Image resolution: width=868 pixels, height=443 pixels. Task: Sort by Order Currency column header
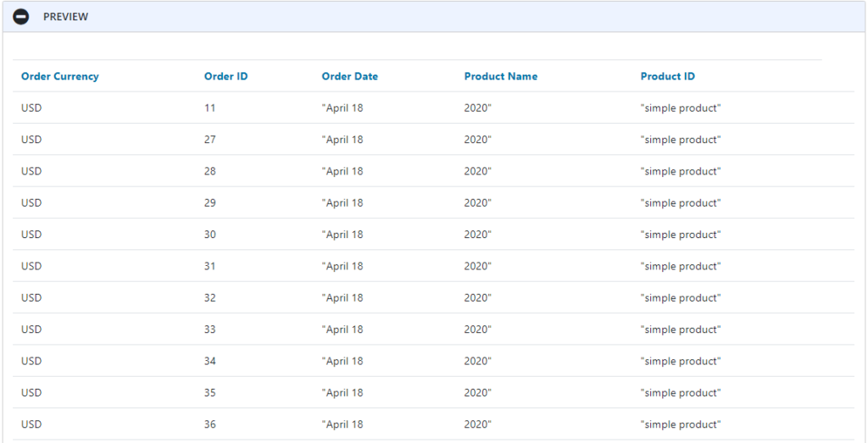(x=60, y=76)
